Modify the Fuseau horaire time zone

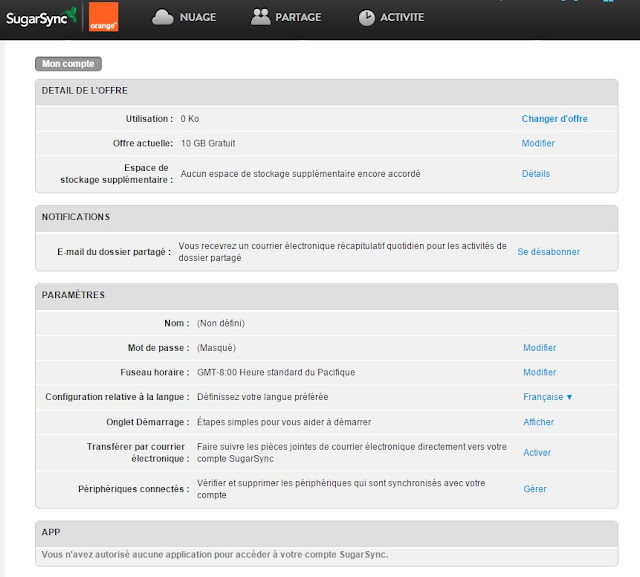tap(540, 372)
